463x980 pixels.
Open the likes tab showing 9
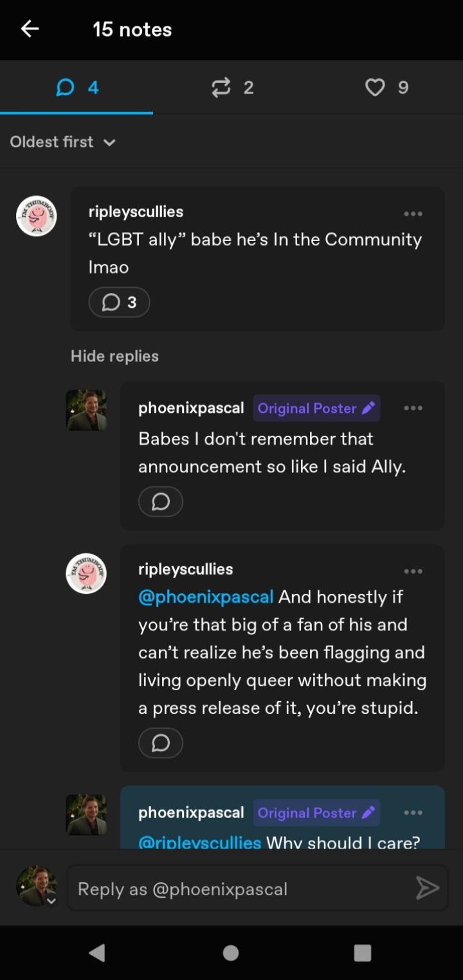click(x=386, y=87)
